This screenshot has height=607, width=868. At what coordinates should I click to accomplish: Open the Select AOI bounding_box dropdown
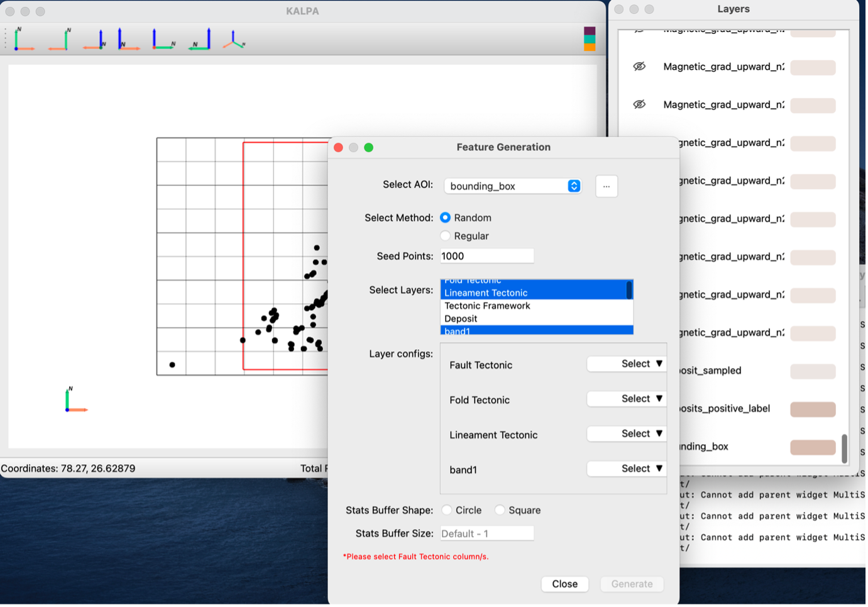512,186
